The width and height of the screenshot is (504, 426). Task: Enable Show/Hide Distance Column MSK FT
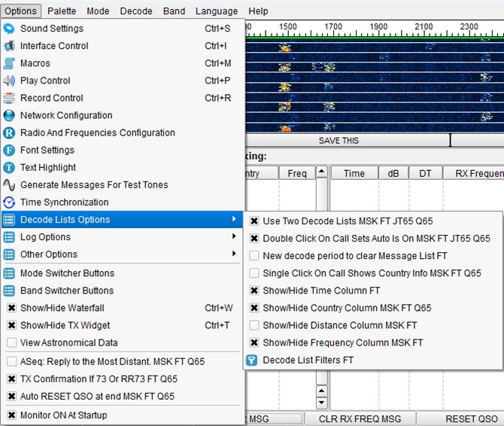pos(254,325)
